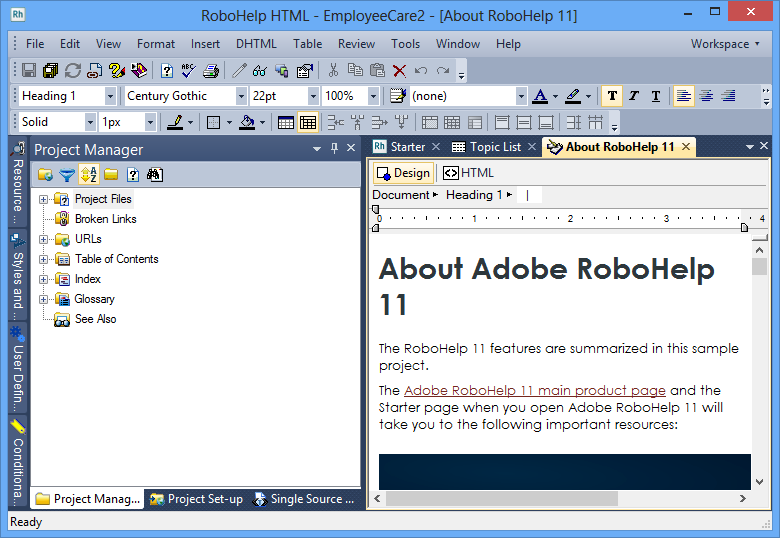Switch to the Topic List tab
Viewport: 780px width, 538px height.
click(494, 147)
